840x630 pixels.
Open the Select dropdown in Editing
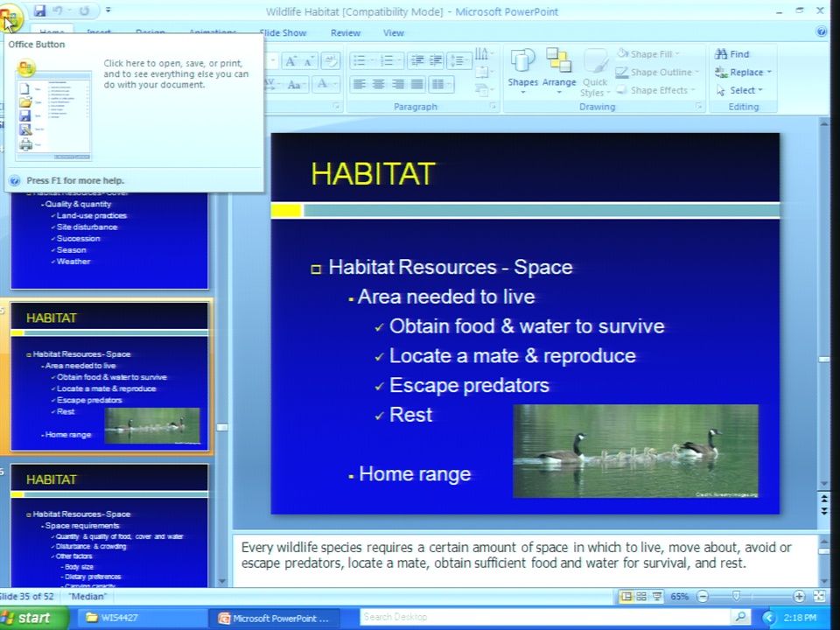(x=740, y=90)
